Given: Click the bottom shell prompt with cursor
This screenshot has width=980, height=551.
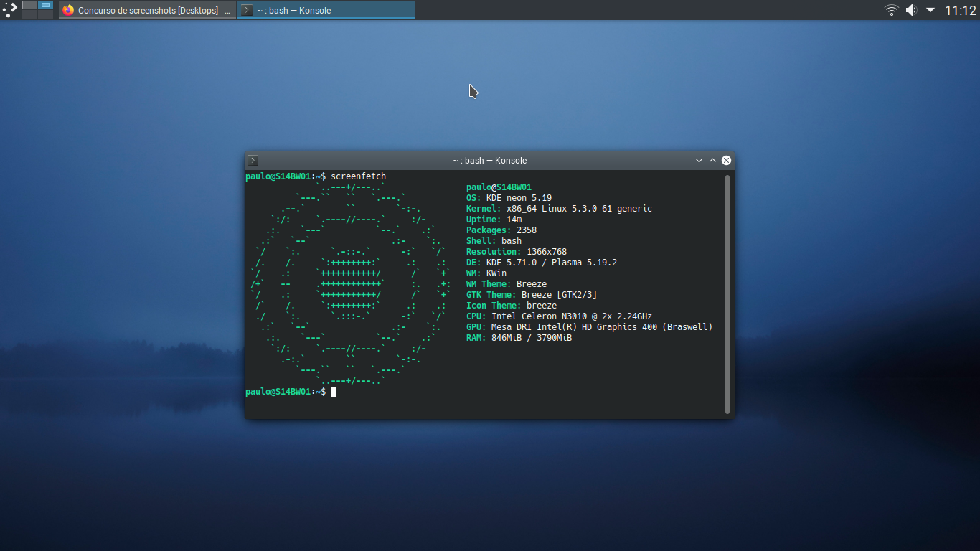Looking at the screenshot, I should coord(291,392).
